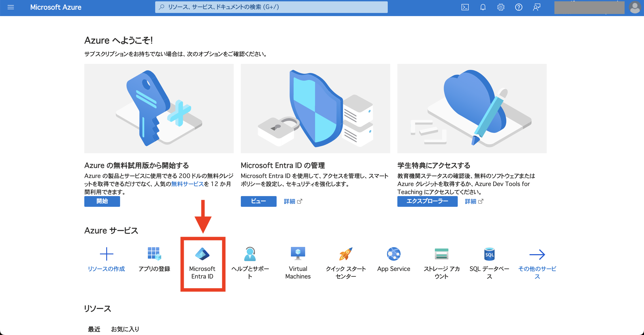This screenshot has height=335, width=644.
Task: Open the user account avatar
Action: (635, 7)
